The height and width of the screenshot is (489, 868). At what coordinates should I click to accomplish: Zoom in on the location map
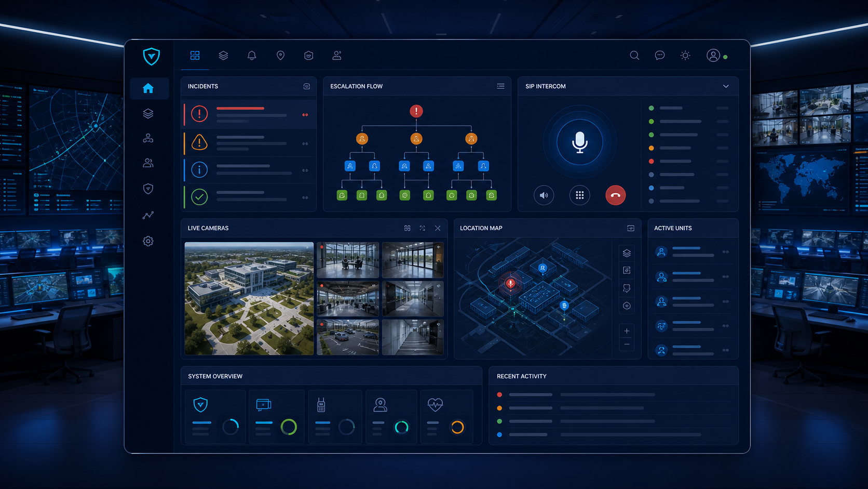tap(627, 331)
